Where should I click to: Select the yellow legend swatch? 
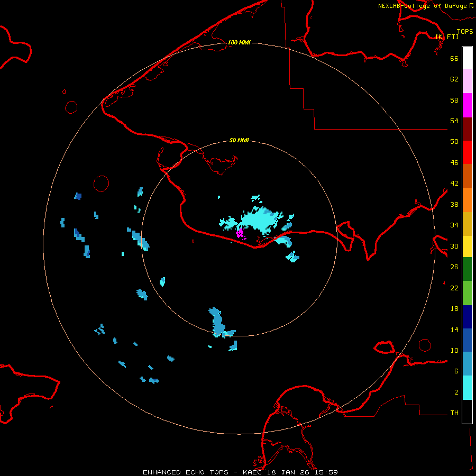(467, 246)
